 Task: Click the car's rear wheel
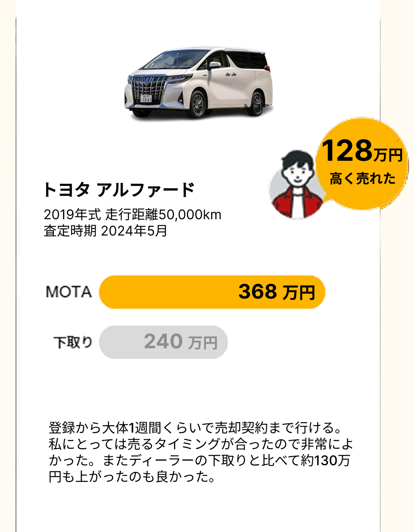point(256,104)
